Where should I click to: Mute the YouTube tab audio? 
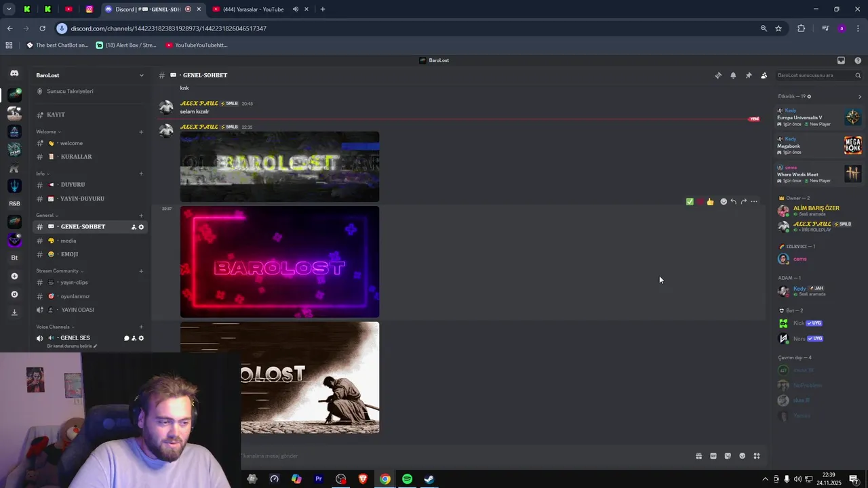coord(296,9)
